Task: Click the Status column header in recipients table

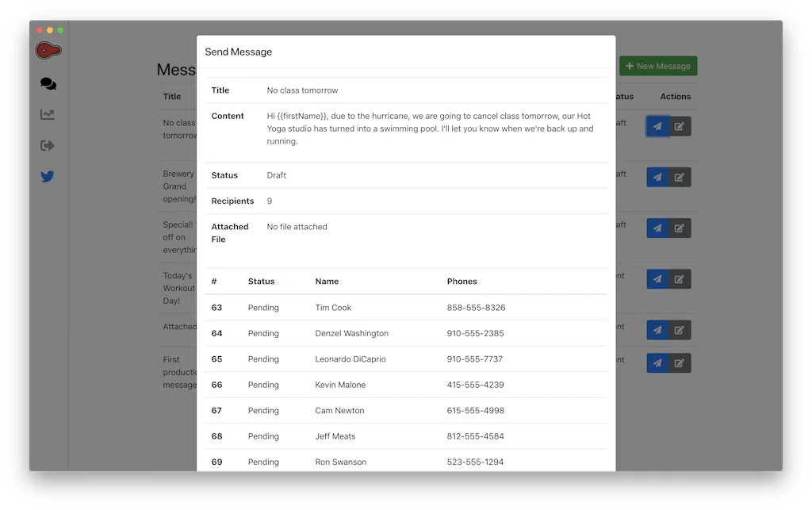Action: pos(261,282)
